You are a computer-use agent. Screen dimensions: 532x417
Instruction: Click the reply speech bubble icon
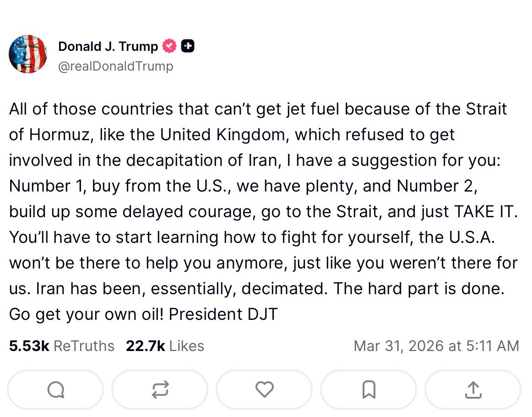point(55,390)
